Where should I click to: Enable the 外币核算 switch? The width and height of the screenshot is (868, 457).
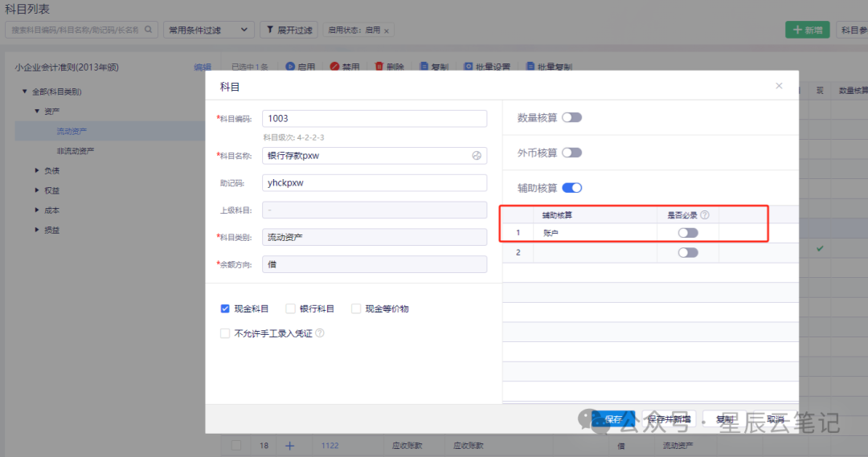[572, 153]
